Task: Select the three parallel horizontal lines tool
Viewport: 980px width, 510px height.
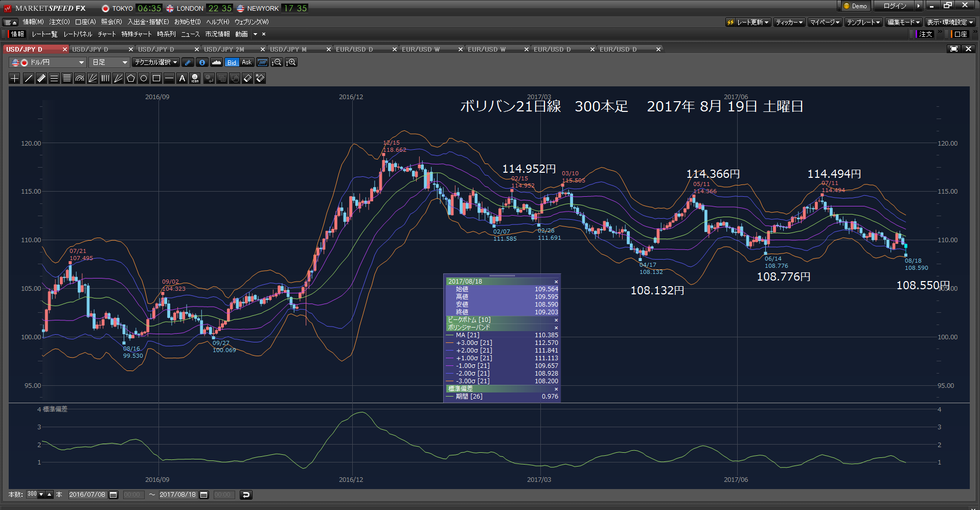Action: coord(54,78)
